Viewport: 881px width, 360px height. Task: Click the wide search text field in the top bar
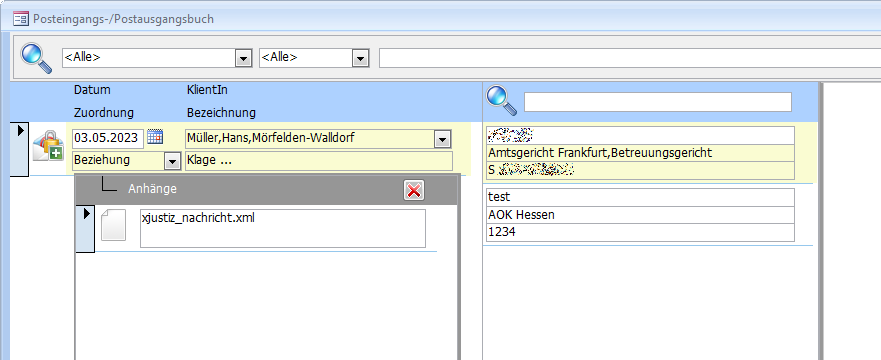click(630, 58)
